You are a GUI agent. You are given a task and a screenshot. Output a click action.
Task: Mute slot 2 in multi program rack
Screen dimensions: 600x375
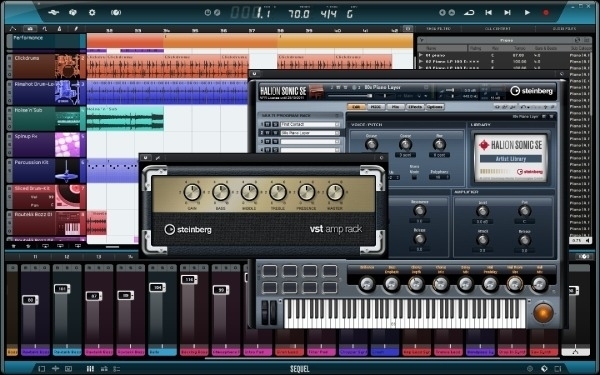click(x=268, y=133)
